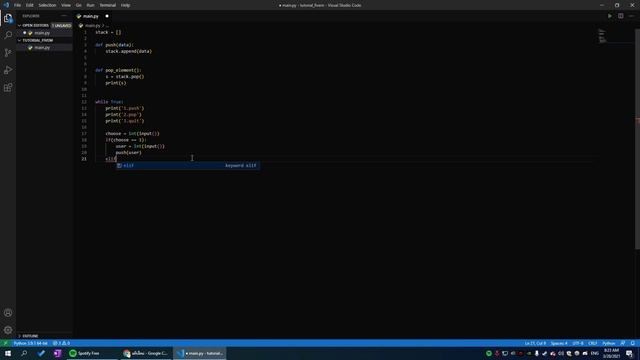This screenshot has width=640, height=360.
Task: Switch to Spotify Free on taskbar
Action: (92, 353)
